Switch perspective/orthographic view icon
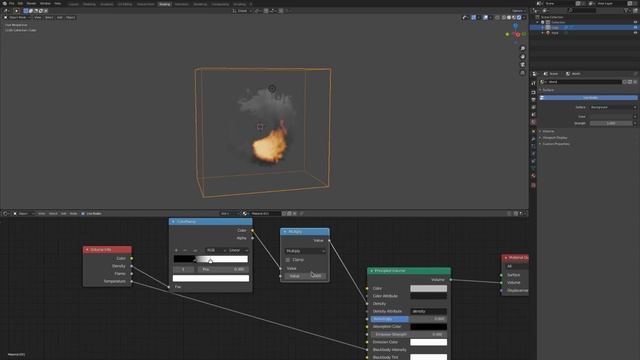The height and width of the screenshot is (360, 640). click(x=522, y=73)
